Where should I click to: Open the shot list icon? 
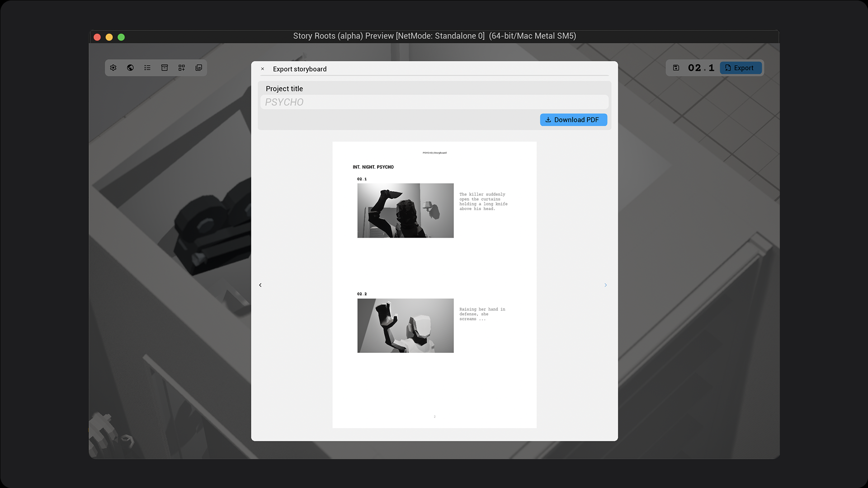point(147,68)
